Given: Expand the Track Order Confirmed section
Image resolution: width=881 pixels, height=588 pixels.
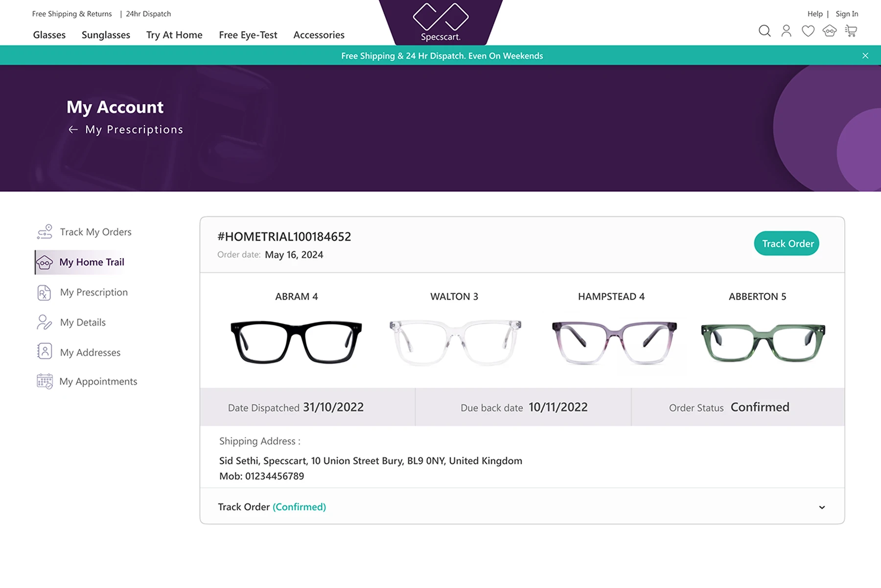Looking at the screenshot, I should 821,507.
